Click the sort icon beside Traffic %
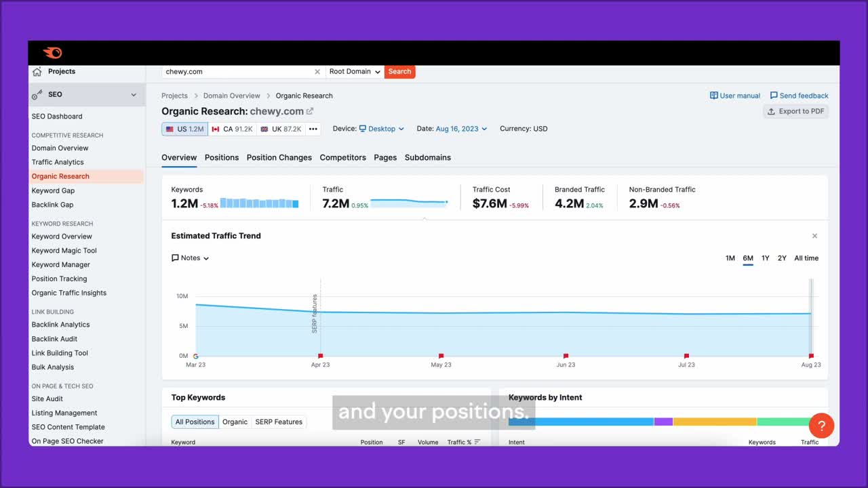The image size is (868, 488). 477,442
